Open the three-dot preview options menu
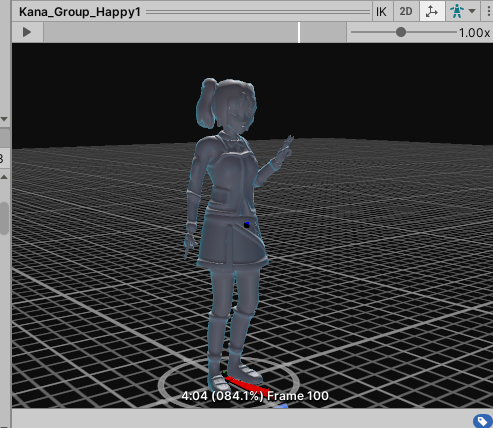Screen dimensions: 493x428 click(x=489, y=11)
